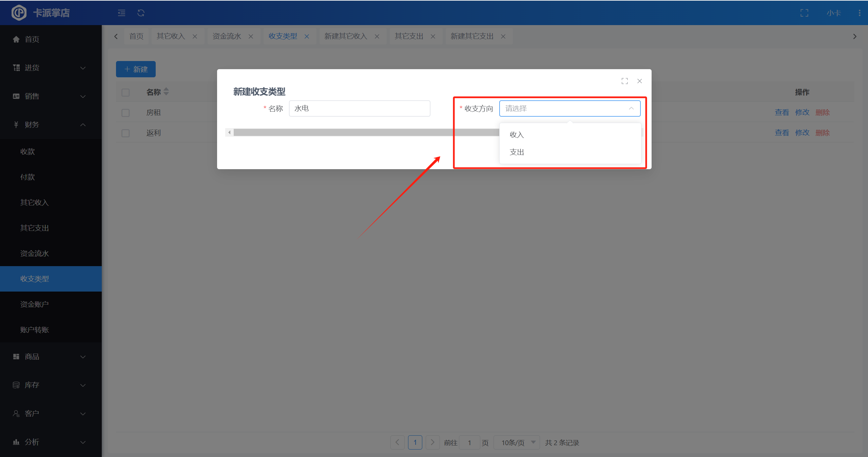The image size is (868, 457).
Task: Toggle fullscreen icon in top header
Action: [804, 13]
